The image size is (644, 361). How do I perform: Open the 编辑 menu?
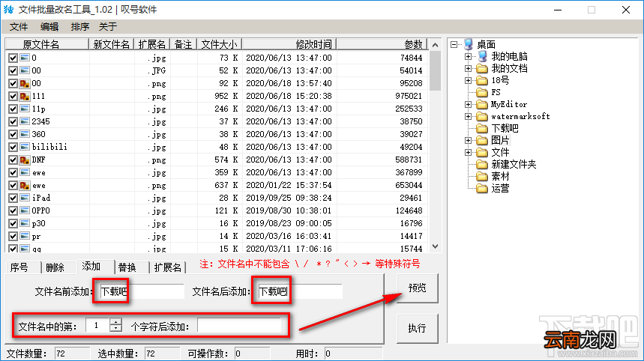click(x=49, y=27)
